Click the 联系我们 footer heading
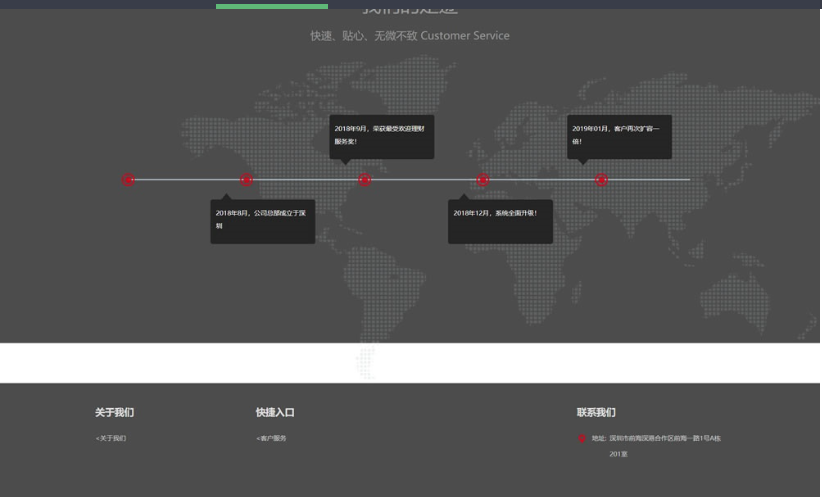 coord(596,413)
